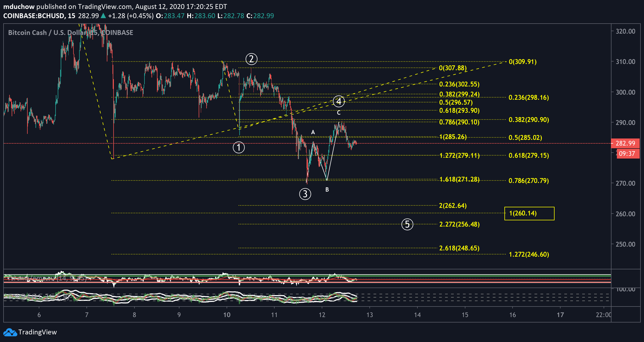The width and height of the screenshot is (644, 342).
Task: Click date 15 on the time axis
Action: click(465, 315)
